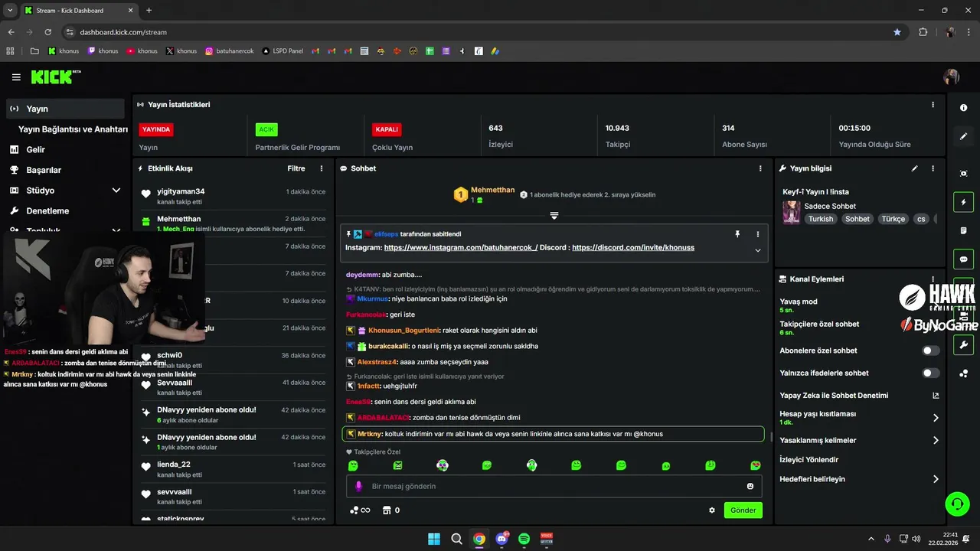This screenshot has height=551, width=980.
Task: Click the Turkish tag chip
Action: pos(821,219)
